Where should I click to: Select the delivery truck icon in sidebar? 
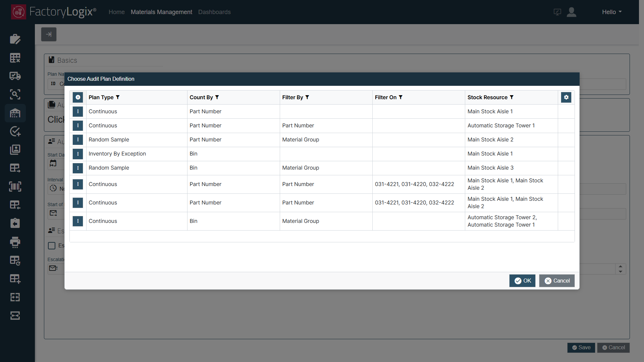[x=15, y=76]
